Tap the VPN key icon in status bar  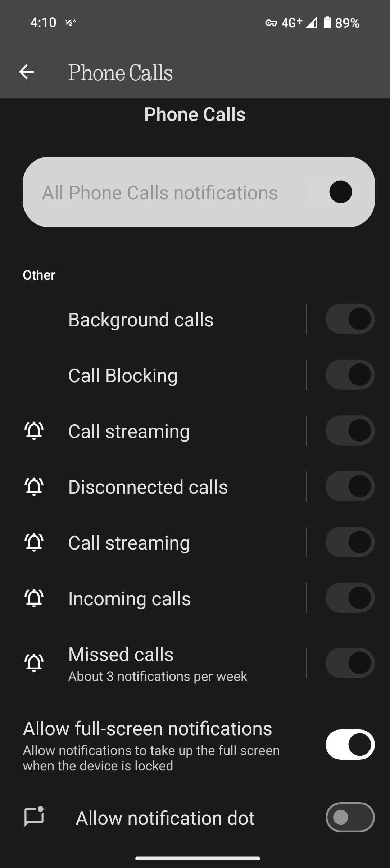click(x=271, y=23)
